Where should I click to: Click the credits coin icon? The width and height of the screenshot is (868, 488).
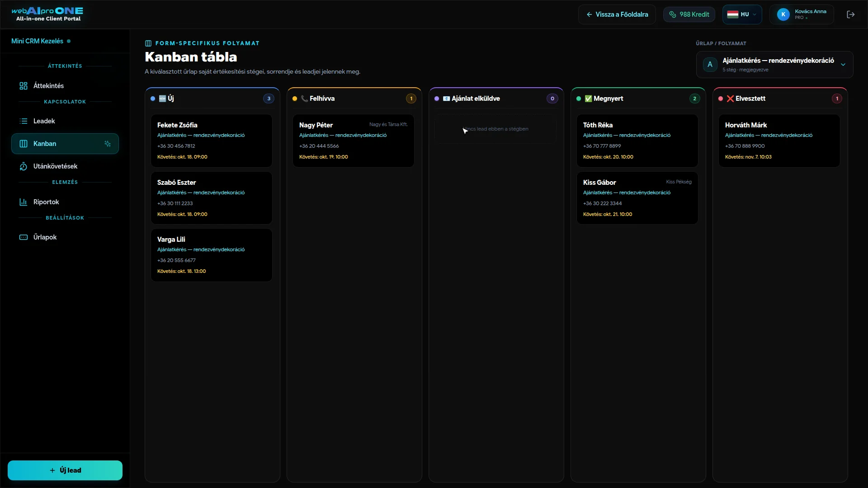pos(673,14)
